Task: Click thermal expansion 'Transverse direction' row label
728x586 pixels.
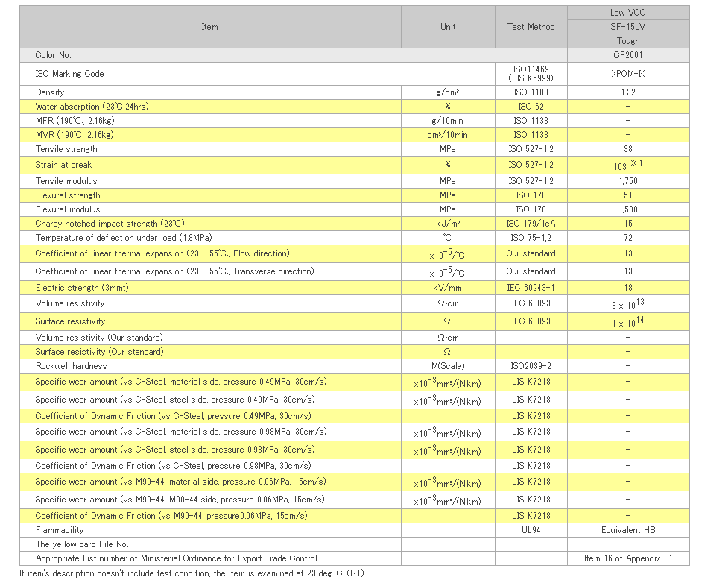Action: point(174,271)
